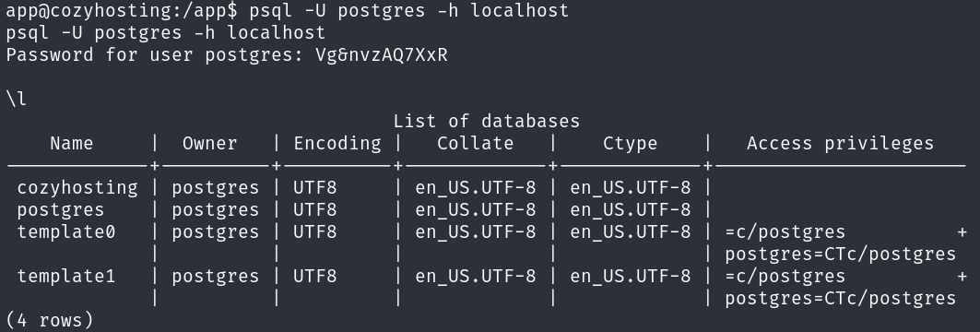The height and width of the screenshot is (332, 980).
Task: Click the Owner column header
Action: point(210,144)
